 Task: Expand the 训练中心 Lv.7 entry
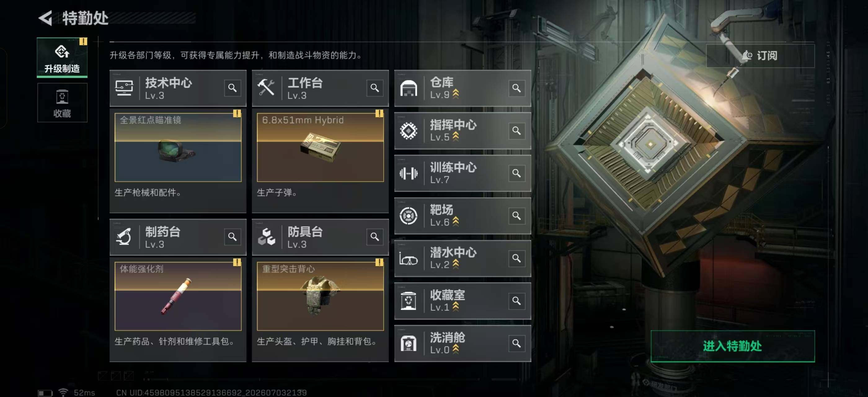tap(463, 173)
